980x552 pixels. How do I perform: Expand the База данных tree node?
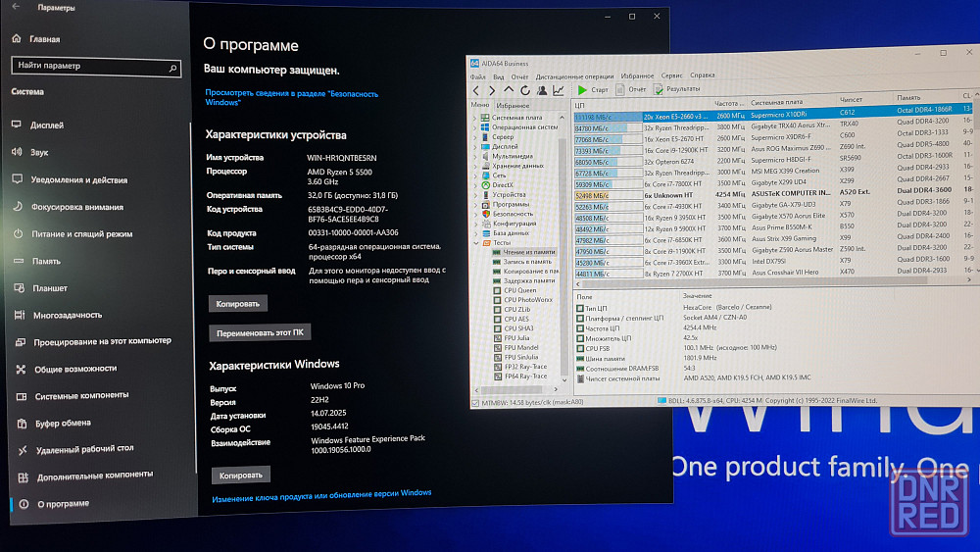[x=474, y=233]
